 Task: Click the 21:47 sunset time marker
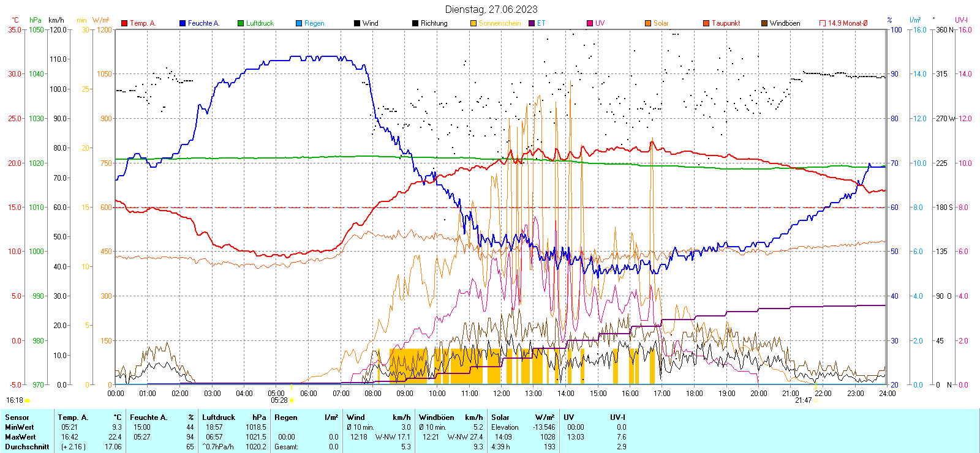click(803, 400)
